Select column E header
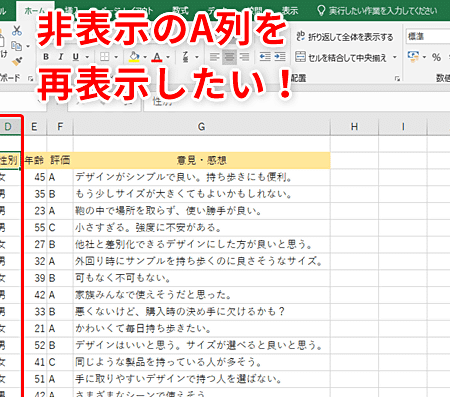Image resolution: width=450 pixels, height=397 pixels. 34,127
